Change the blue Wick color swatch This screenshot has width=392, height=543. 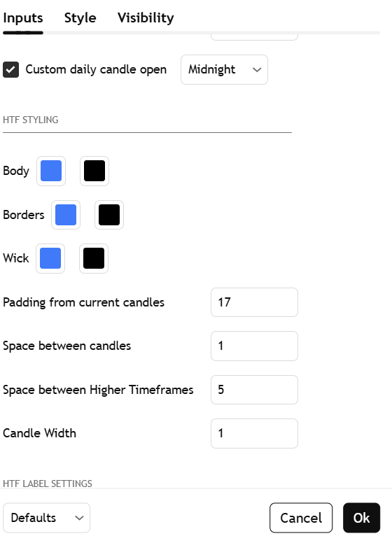(x=50, y=258)
